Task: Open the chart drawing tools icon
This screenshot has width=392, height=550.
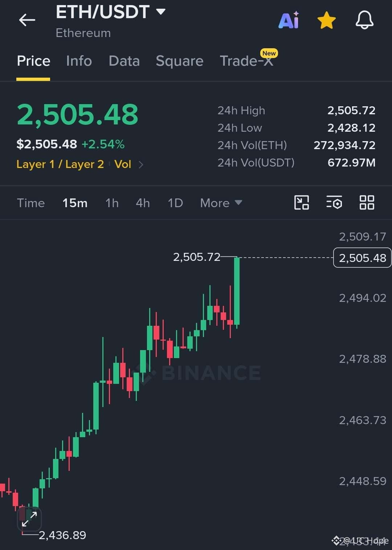Action: tap(301, 202)
